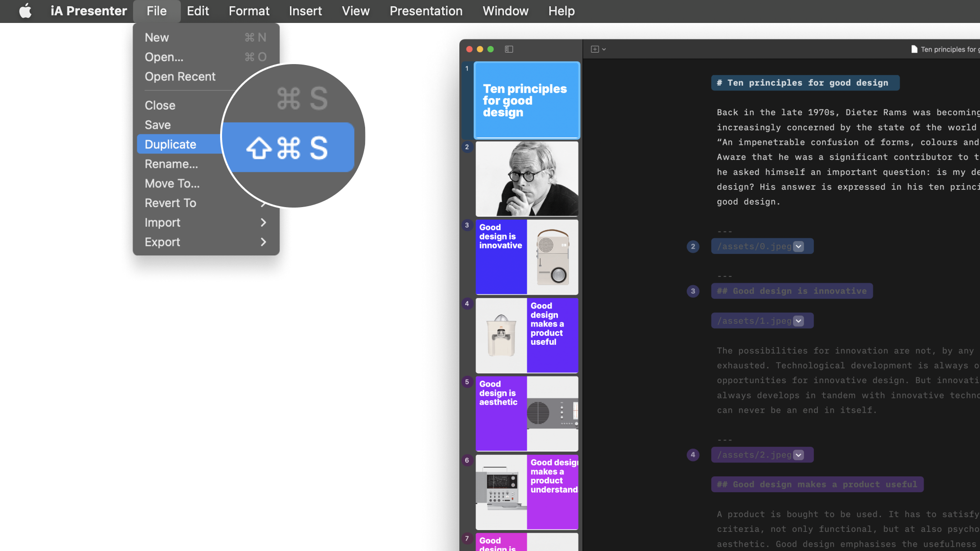This screenshot has height=551, width=980.
Task: Expand the /assets/1.jpeg asset chevron
Action: coord(798,321)
